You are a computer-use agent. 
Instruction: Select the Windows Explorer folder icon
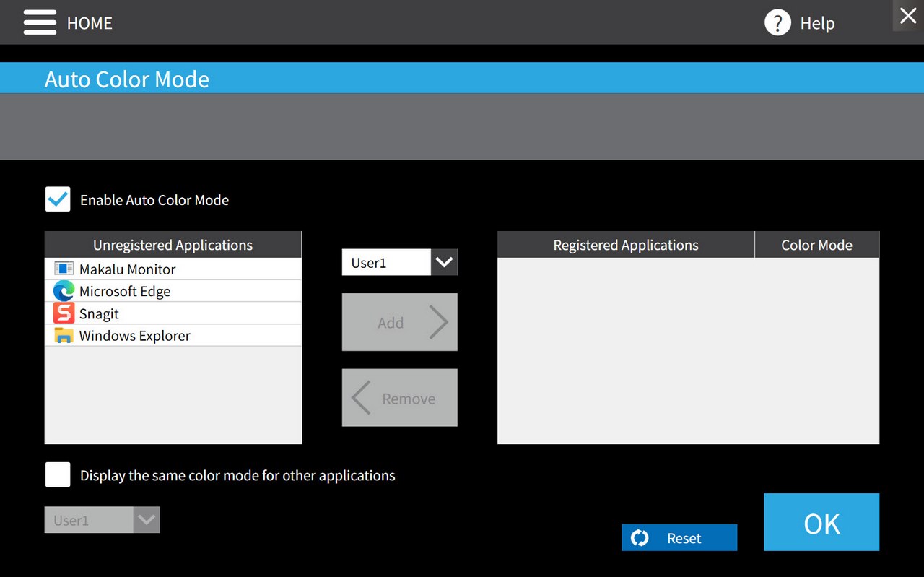[64, 336]
